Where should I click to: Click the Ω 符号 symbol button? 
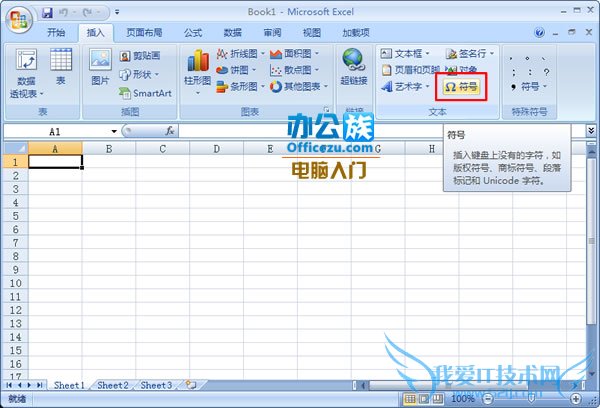461,87
